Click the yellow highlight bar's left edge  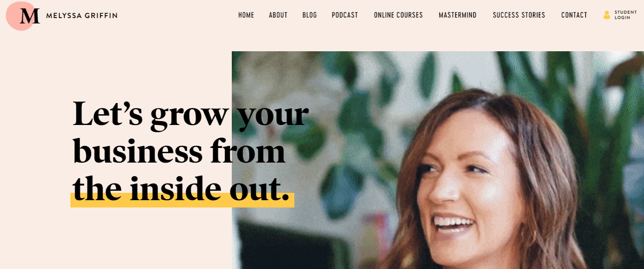tap(72, 200)
